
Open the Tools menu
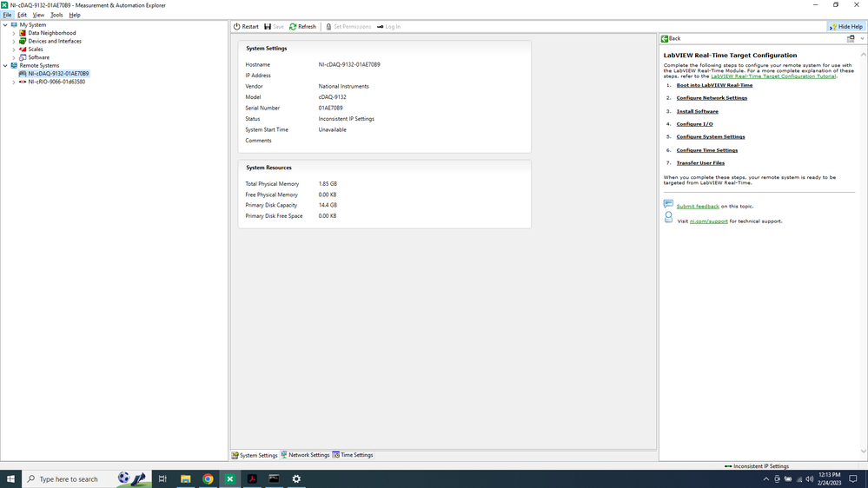point(56,15)
